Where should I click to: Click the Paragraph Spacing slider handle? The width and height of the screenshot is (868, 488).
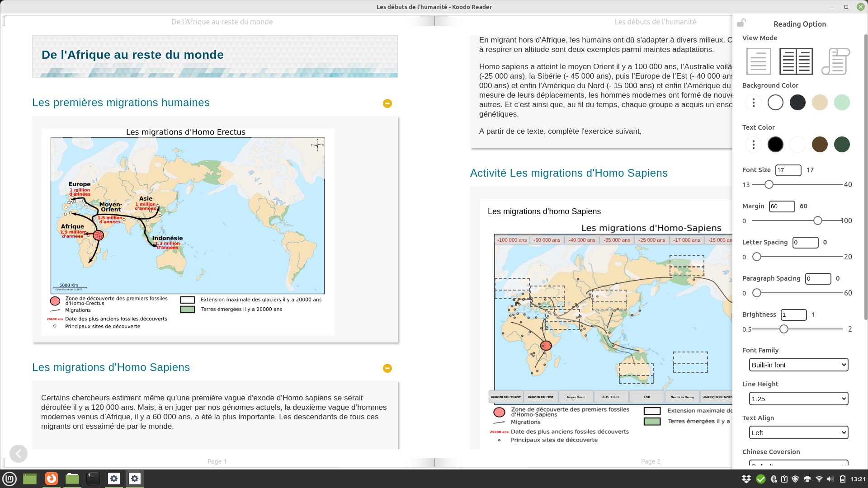pos(756,293)
